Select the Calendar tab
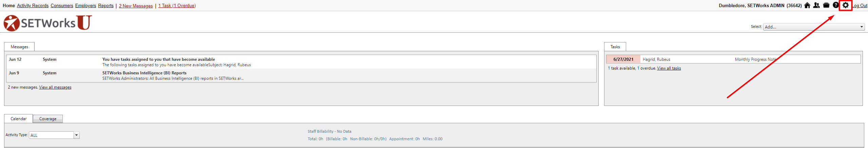868x148 pixels. point(19,119)
